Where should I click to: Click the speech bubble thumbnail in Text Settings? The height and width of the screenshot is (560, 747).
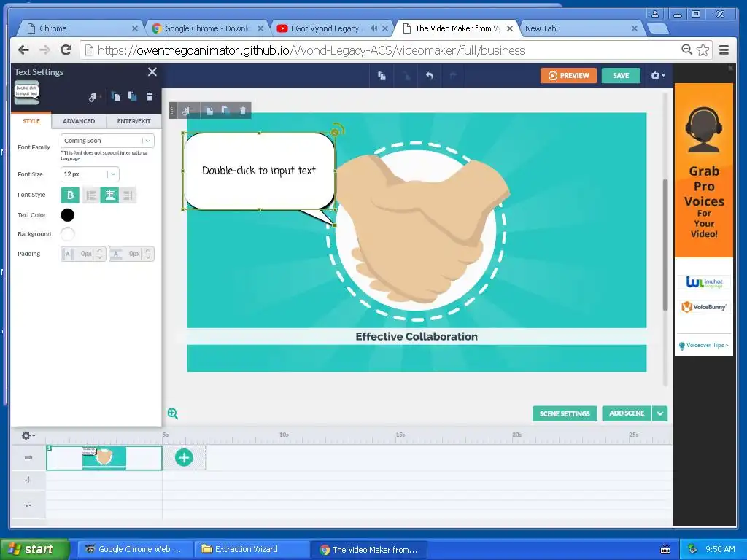[x=27, y=92]
